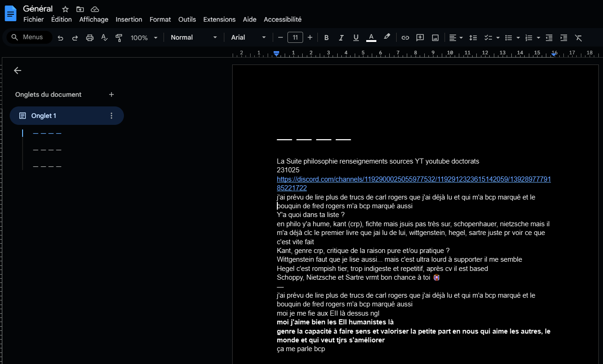Open the zoom 100% dropdown
The width and height of the screenshot is (603, 364).
(x=144, y=38)
